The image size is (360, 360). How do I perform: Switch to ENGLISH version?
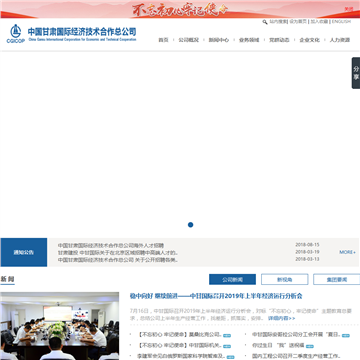pos(341,21)
